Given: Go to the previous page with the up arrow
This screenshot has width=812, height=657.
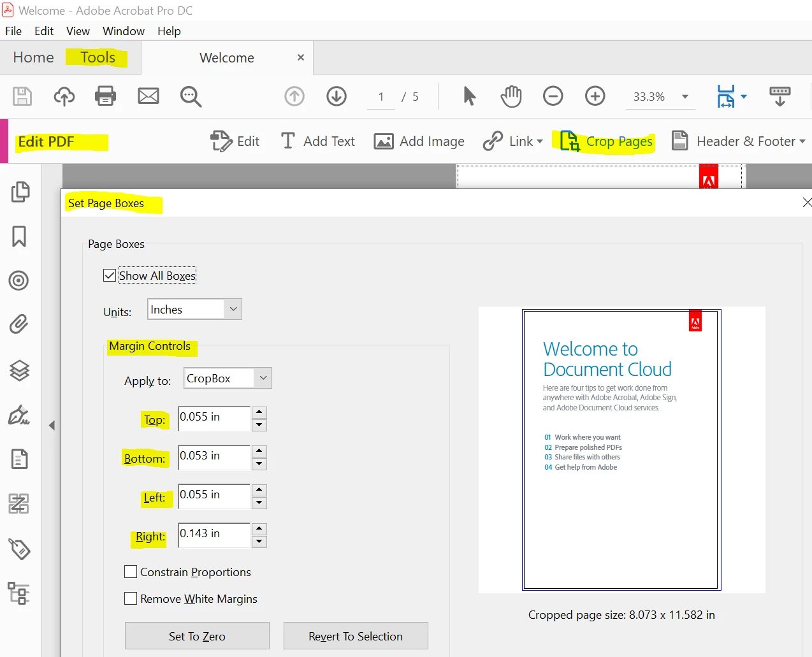Looking at the screenshot, I should pyautogui.click(x=294, y=96).
